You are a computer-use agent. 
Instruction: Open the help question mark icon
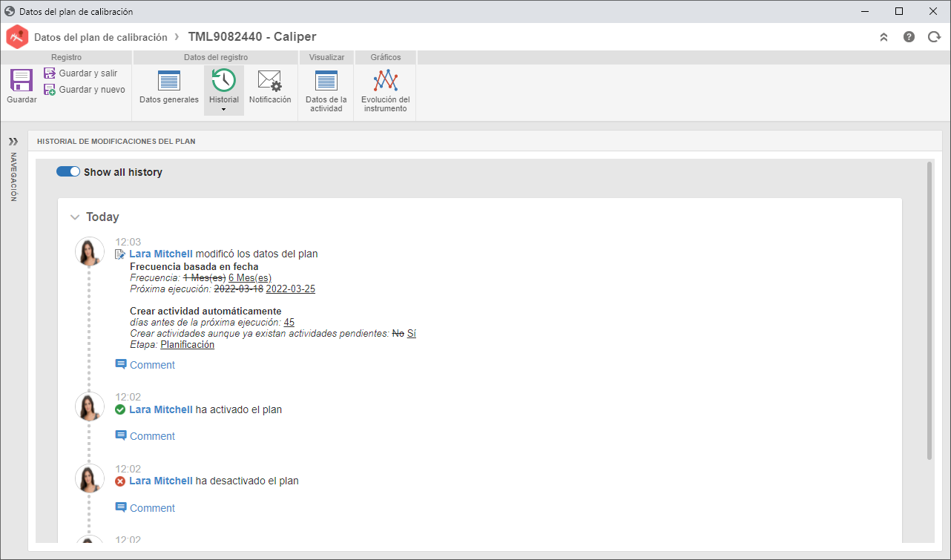[x=909, y=37]
